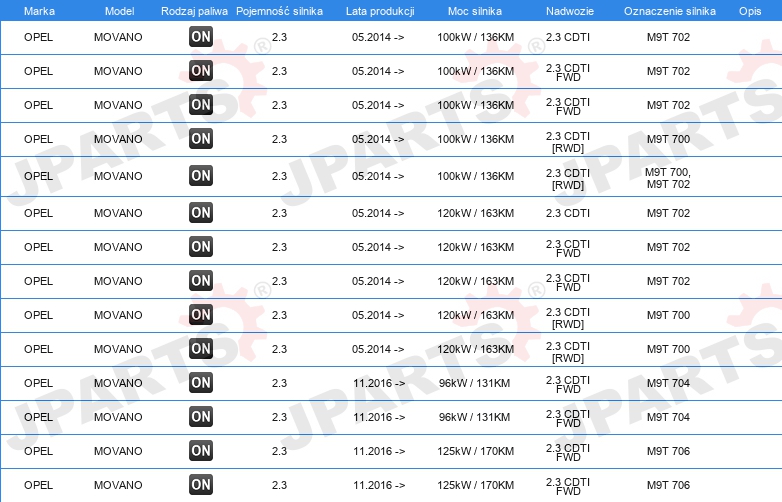
Task: Select body '2.3 CDTI' without FWD in the 136KM row
Action: point(568,37)
